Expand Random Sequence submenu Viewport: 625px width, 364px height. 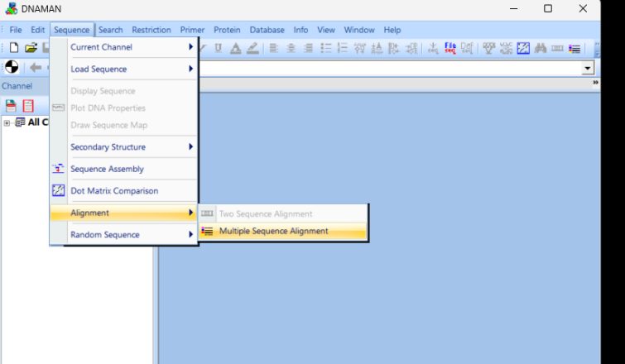click(124, 235)
